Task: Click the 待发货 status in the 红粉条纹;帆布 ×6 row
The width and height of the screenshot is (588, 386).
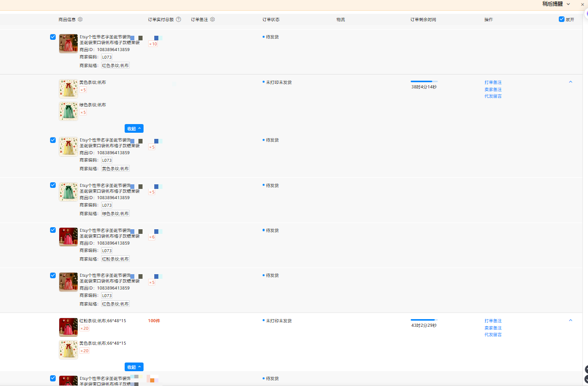Action: tap(272, 230)
